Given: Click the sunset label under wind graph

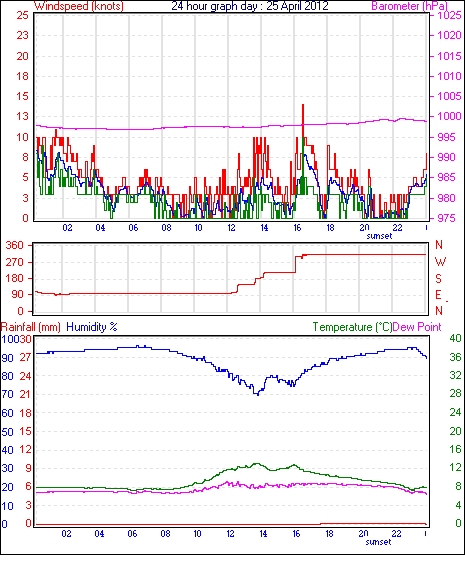Looking at the screenshot, I should tap(379, 236).
